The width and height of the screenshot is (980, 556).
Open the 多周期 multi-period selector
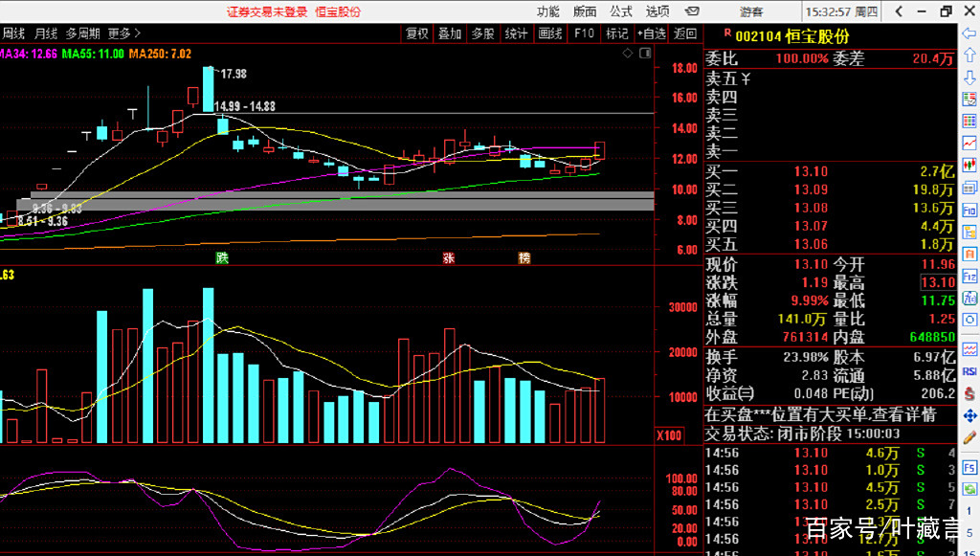click(x=83, y=33)
